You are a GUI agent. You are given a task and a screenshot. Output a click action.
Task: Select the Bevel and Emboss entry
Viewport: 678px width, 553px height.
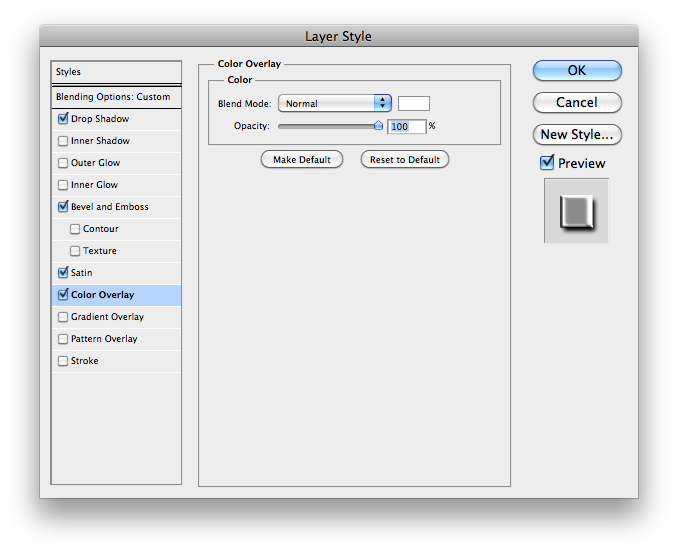pos(109,207)
